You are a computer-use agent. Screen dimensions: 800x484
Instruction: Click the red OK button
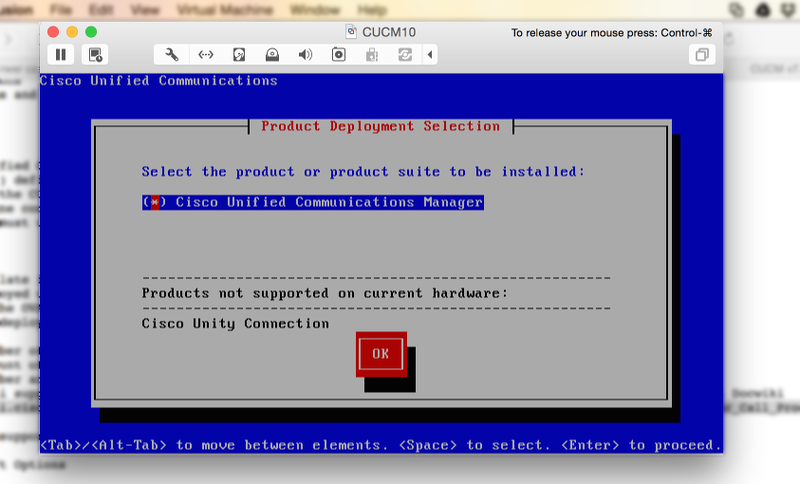381,354
